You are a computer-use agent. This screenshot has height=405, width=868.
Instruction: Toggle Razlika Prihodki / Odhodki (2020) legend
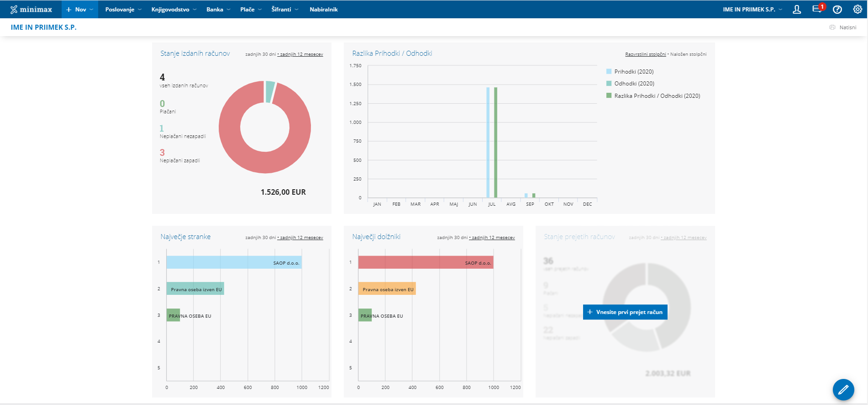(x=657, y=96)
